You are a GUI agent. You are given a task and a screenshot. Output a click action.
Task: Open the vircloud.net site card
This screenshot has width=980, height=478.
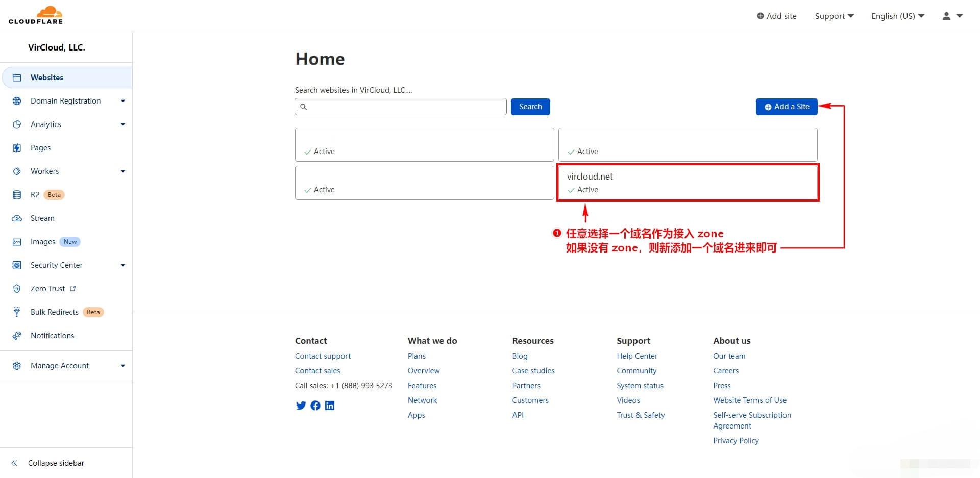[x=687, y=182]
